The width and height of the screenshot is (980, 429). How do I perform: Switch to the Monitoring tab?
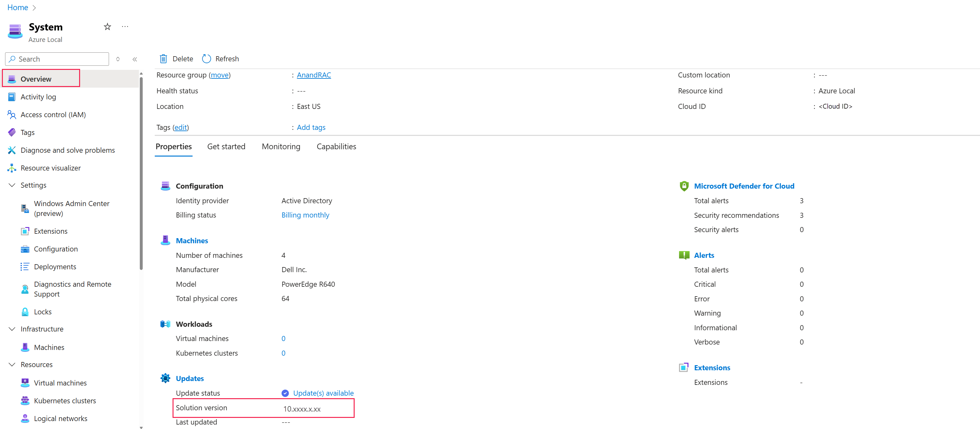(x=281, y=147)
